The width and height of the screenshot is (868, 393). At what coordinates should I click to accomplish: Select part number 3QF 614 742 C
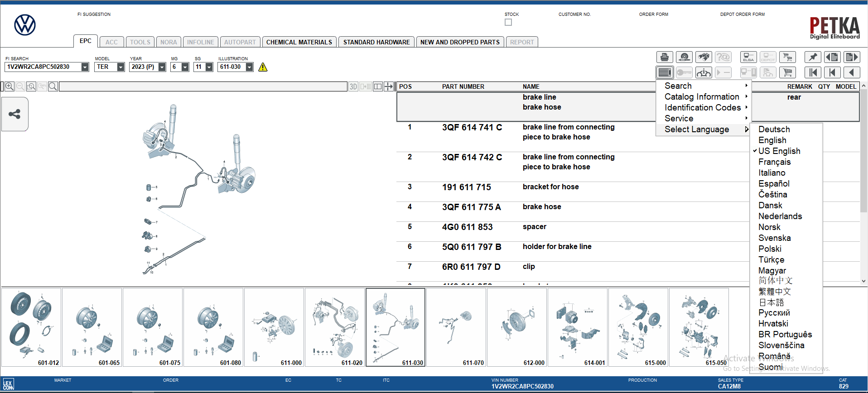tap(472, 158)
